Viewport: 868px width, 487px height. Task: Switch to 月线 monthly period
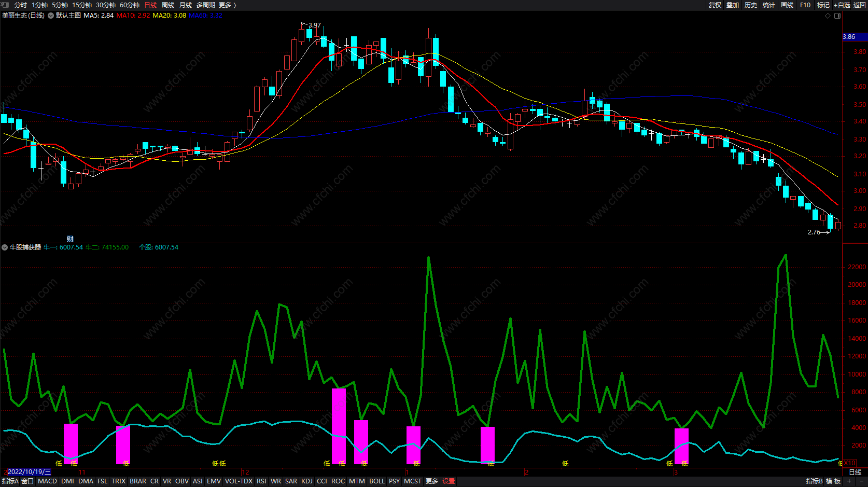(186, 5)
